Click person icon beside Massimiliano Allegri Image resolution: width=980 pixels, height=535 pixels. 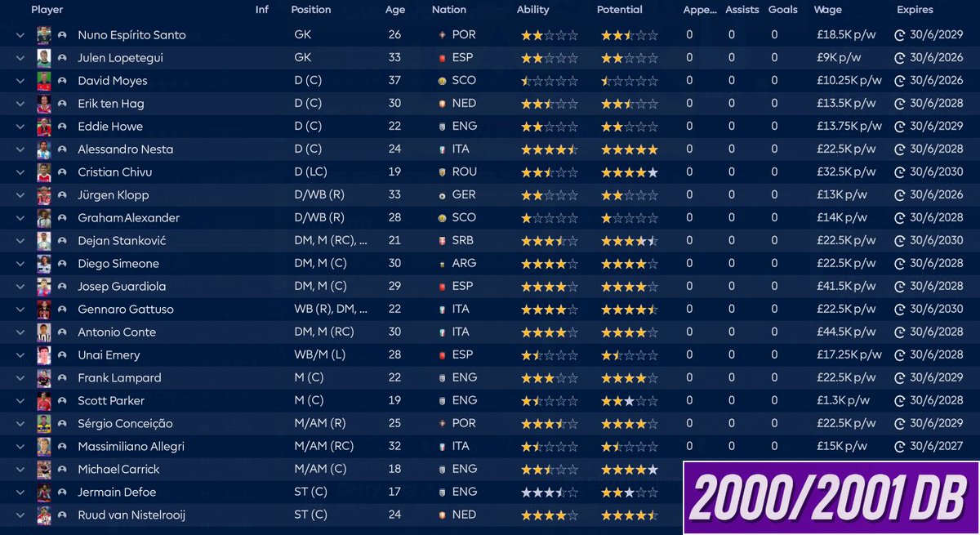coord(62,447)
